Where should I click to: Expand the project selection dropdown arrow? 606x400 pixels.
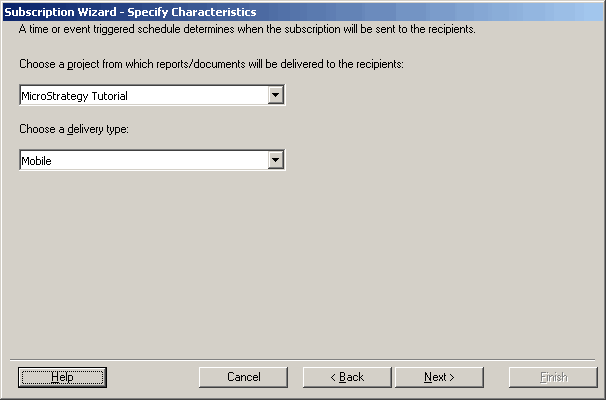[277, 96]
